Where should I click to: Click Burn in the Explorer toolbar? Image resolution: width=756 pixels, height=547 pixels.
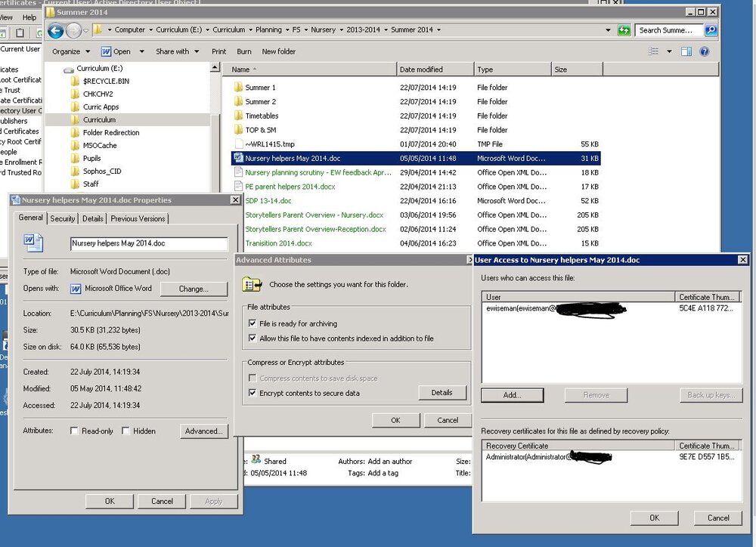(244, 51)
